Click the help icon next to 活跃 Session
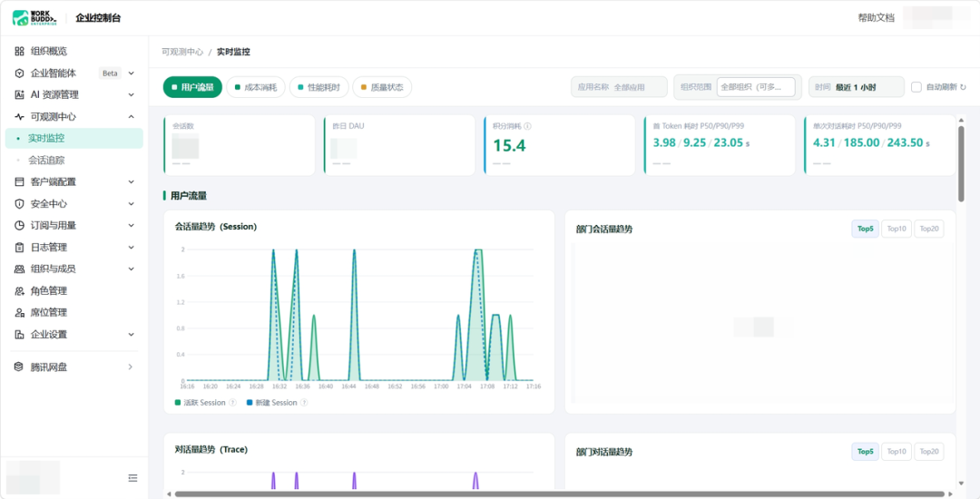Image resolution: width=980 pixels, height=499 pixels. 232,403
